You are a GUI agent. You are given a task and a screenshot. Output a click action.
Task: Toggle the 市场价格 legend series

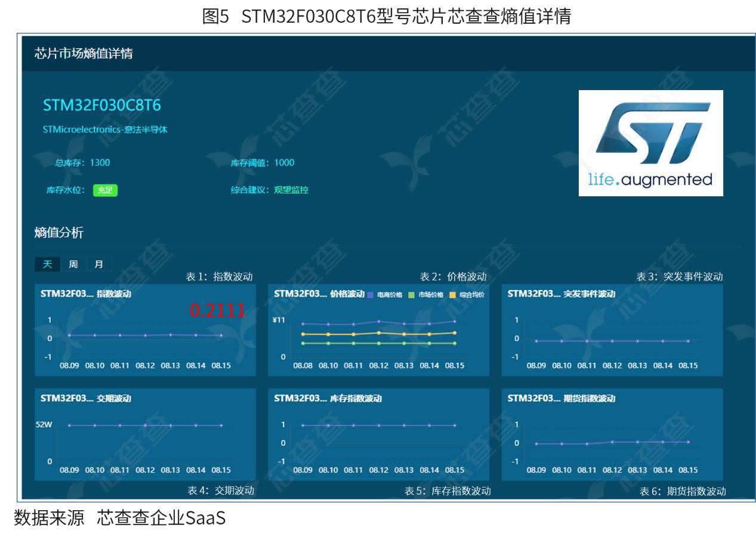[425, 295]
